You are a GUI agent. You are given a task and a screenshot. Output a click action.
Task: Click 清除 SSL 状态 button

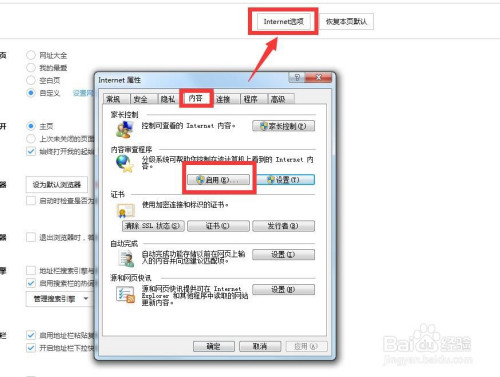(153, 226)
